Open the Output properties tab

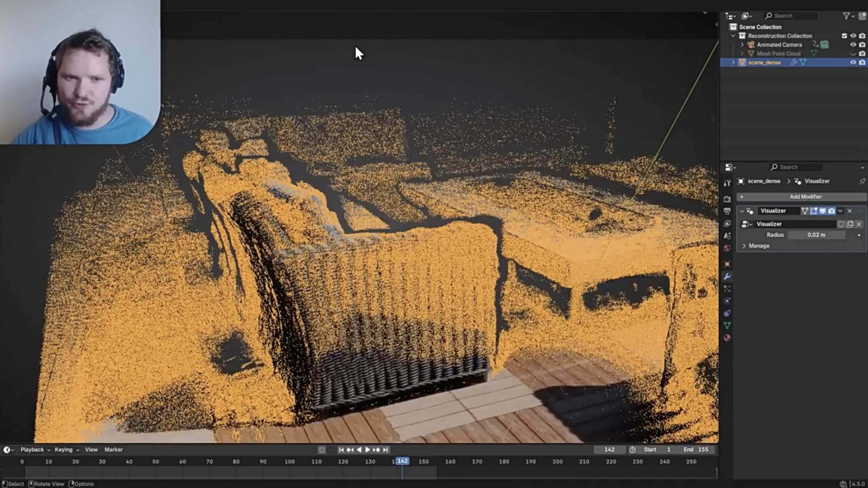727,211
